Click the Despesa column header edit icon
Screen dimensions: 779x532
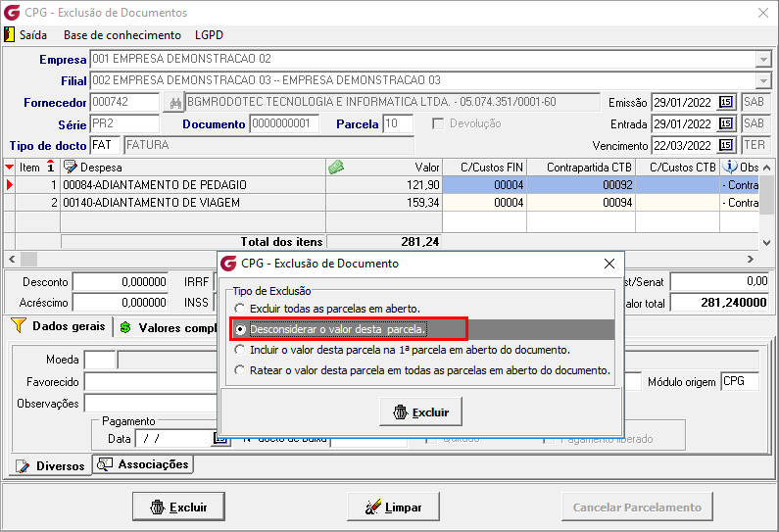click(x=70, y=167)
